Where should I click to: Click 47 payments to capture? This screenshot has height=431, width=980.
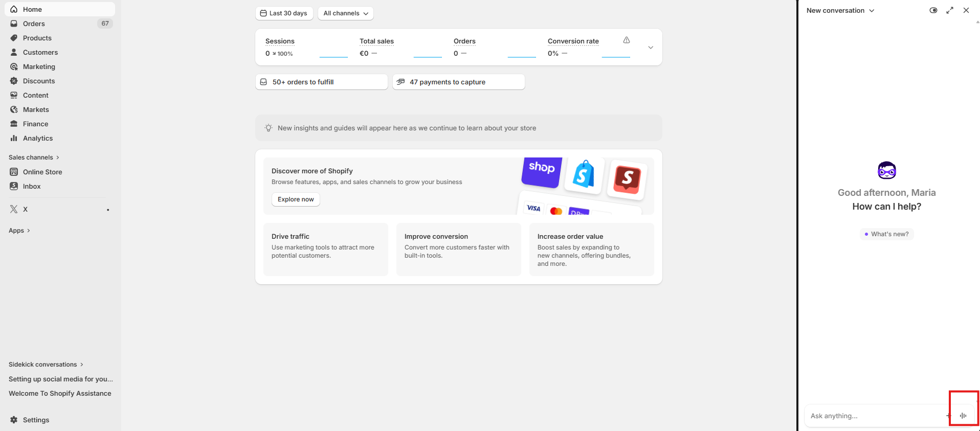pyautogui.click(x=458, y=82)
